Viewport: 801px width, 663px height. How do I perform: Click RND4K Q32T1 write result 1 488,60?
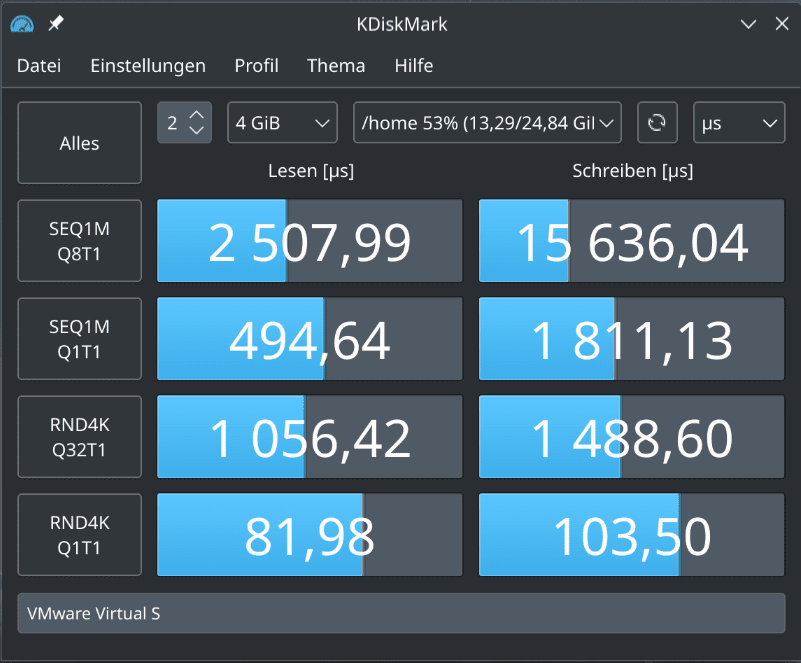(x=631, y=437)
